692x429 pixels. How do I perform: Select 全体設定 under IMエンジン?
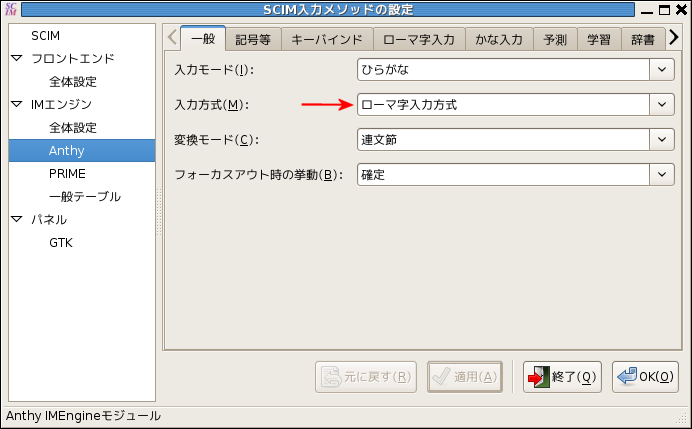pos(73,128)
